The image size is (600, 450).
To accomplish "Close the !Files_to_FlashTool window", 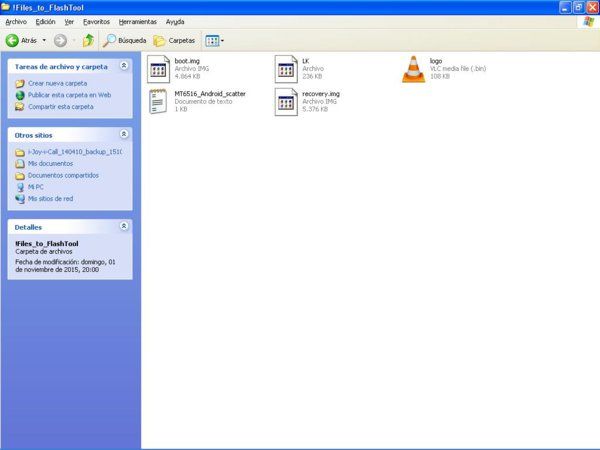I will 592,7.
